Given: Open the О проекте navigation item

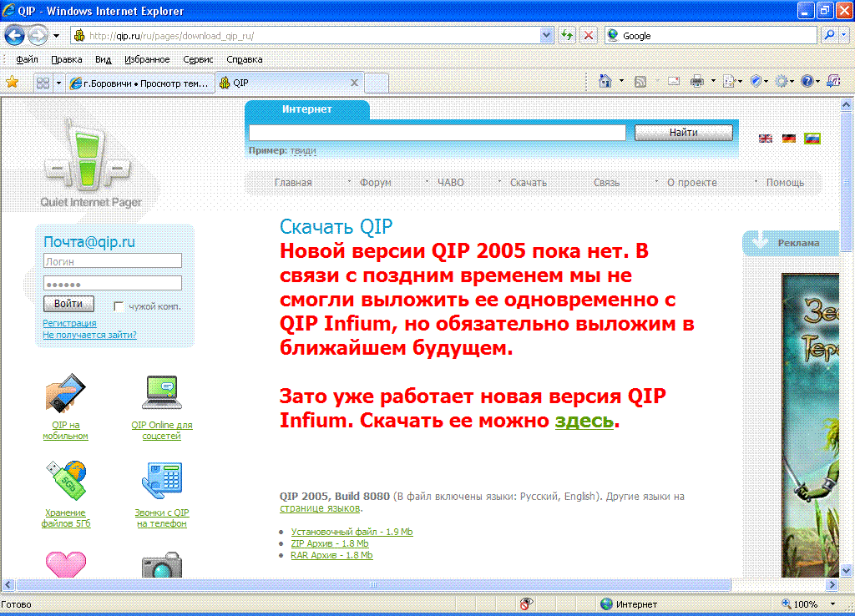Looking at the screenshot, I should click(x=692, y=183).
